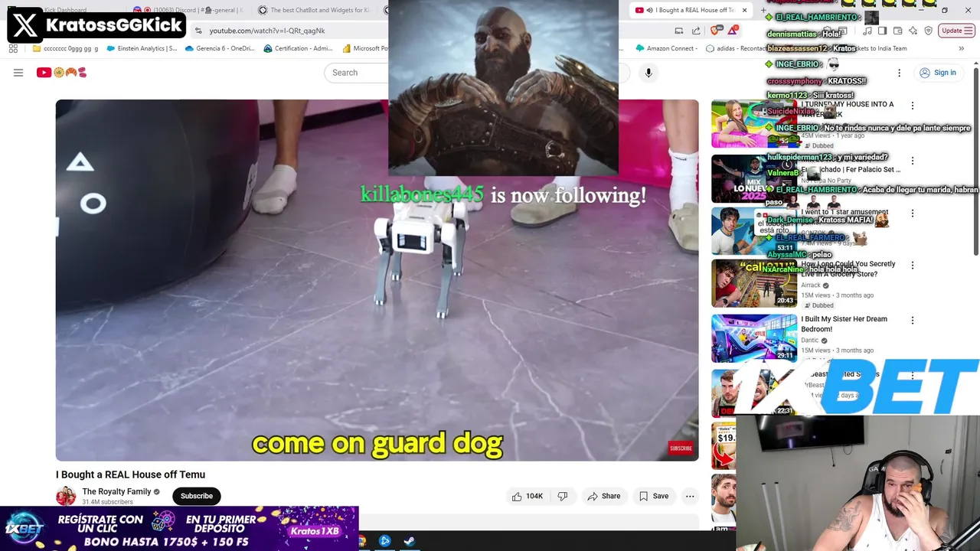Viewport: 980px width, 551px height.
Task: Open the Brave Wallet icon
Action: coord(897,31)
